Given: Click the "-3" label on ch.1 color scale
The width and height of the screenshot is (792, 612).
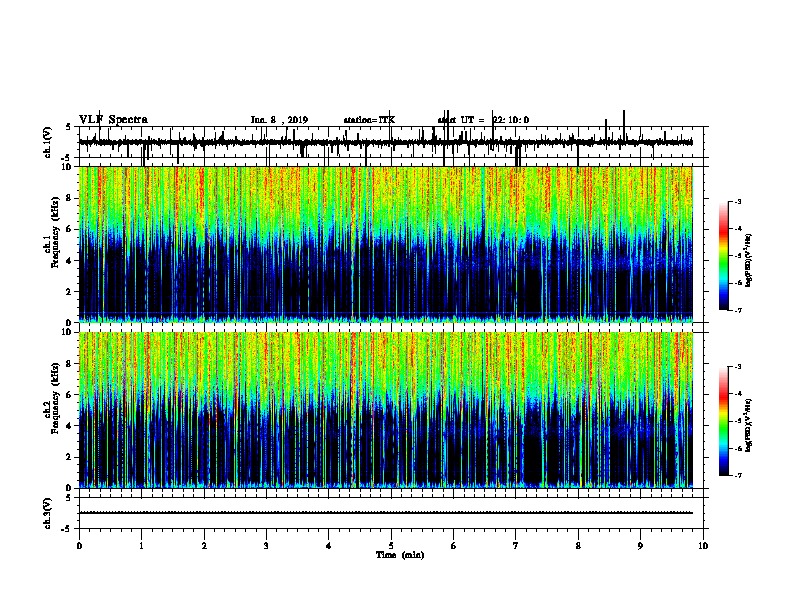Looking at the screenshot, I should pos(738,201).
